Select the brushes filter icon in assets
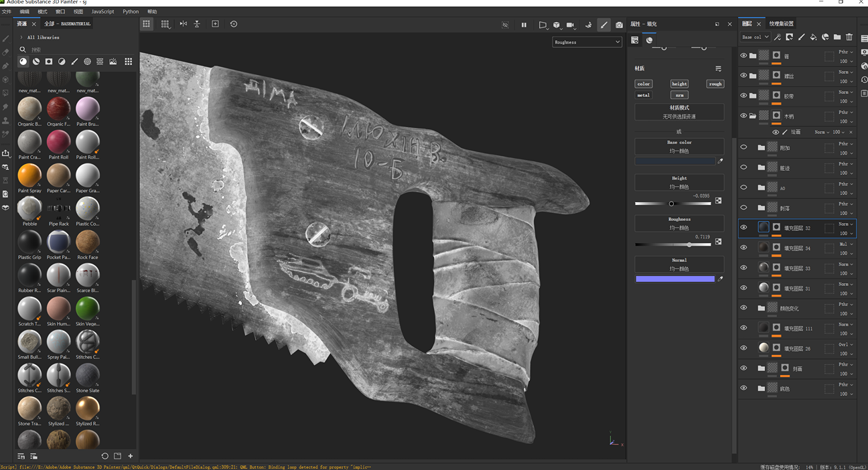This screenshot has width=868, height=470. 74,62
